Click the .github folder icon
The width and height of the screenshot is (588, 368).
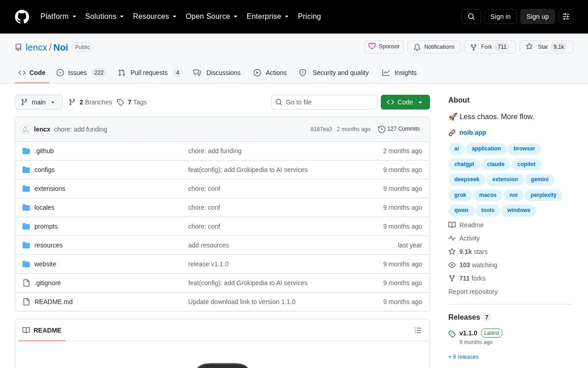pyautogui.click(x=26, y=151)
